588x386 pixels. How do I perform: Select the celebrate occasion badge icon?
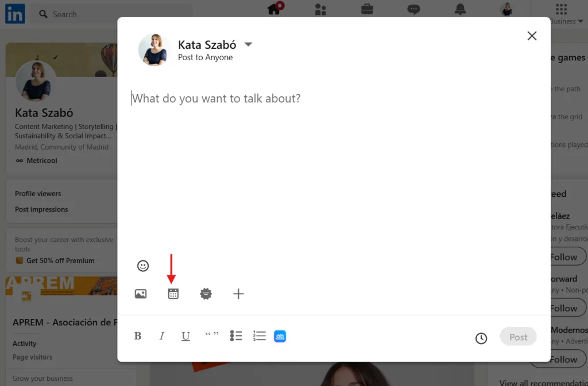coord(206,294)
